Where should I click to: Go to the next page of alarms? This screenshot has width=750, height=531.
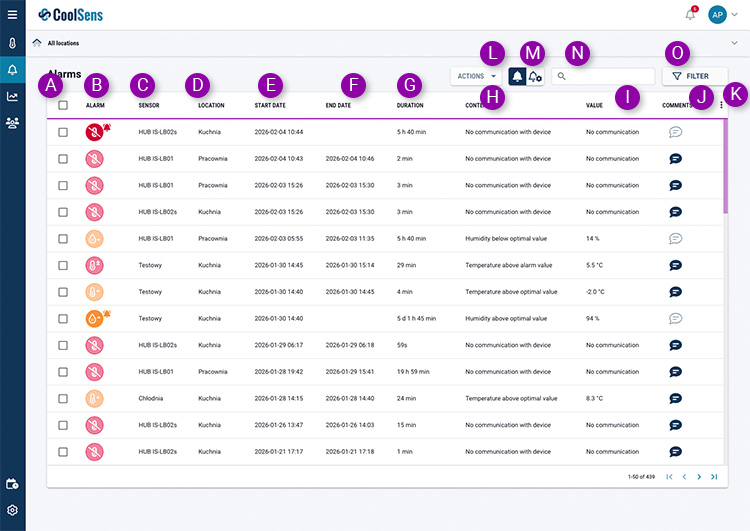pyautogui.click(x=699, y=477)
